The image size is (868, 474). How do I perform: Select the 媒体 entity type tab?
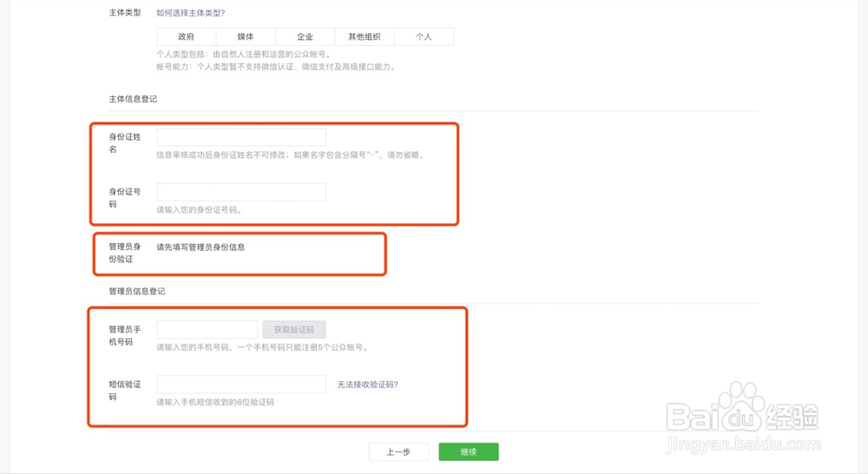(246, 36)
